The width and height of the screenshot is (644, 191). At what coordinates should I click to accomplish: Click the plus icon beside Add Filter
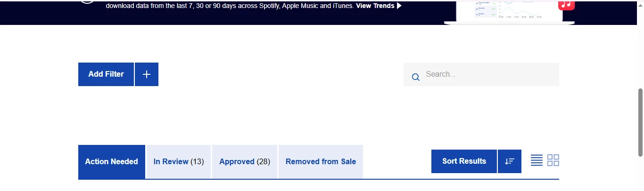tap(147, 74)
